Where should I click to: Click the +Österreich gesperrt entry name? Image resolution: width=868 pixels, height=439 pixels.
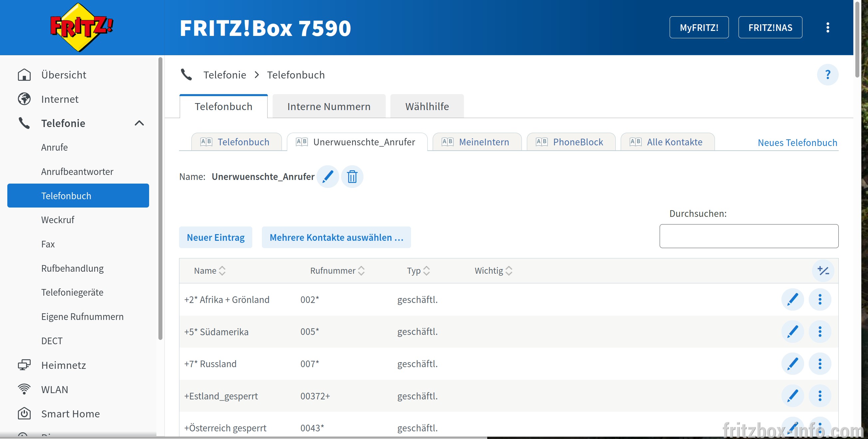pos(225,428)
